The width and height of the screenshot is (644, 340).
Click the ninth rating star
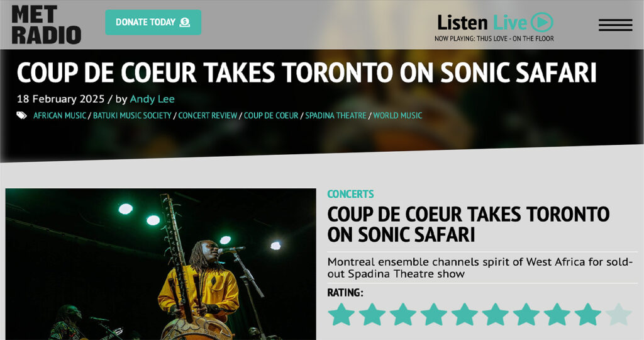click(x=588, y=315)
